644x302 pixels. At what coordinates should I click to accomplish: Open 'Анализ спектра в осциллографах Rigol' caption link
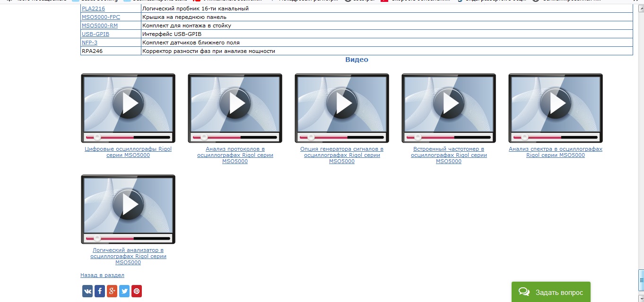[556, 152]
